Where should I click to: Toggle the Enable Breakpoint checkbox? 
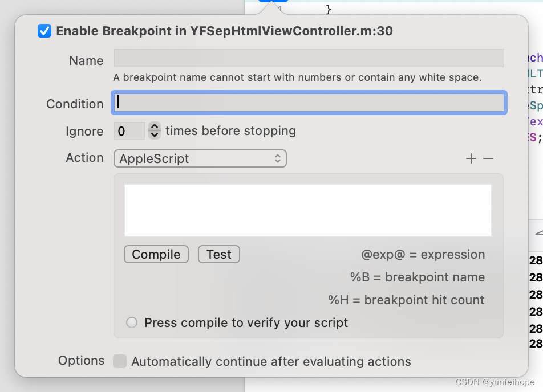tap(44, 31)
